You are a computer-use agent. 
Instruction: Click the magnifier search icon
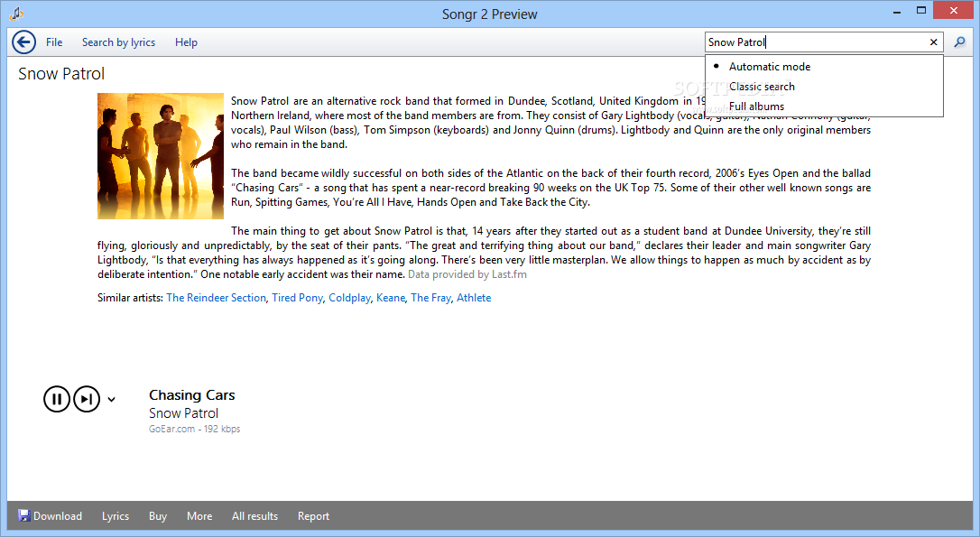point(959,42)
